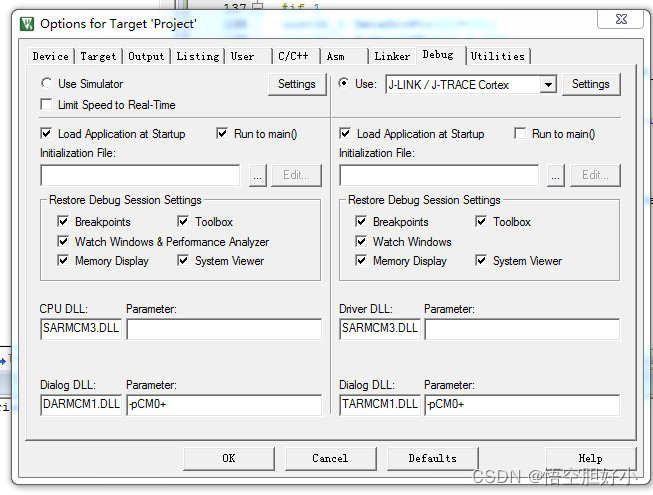Click simulator Edit... button

297,175
